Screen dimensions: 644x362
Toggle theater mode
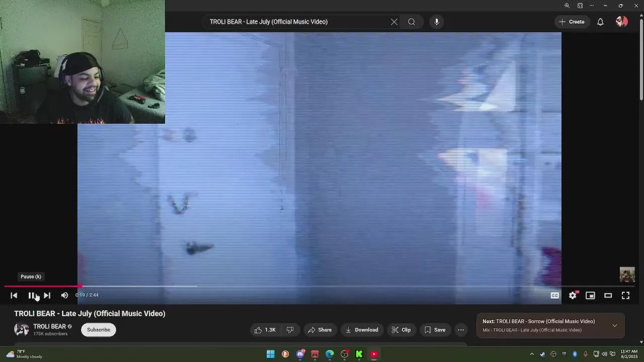[608, 296]
